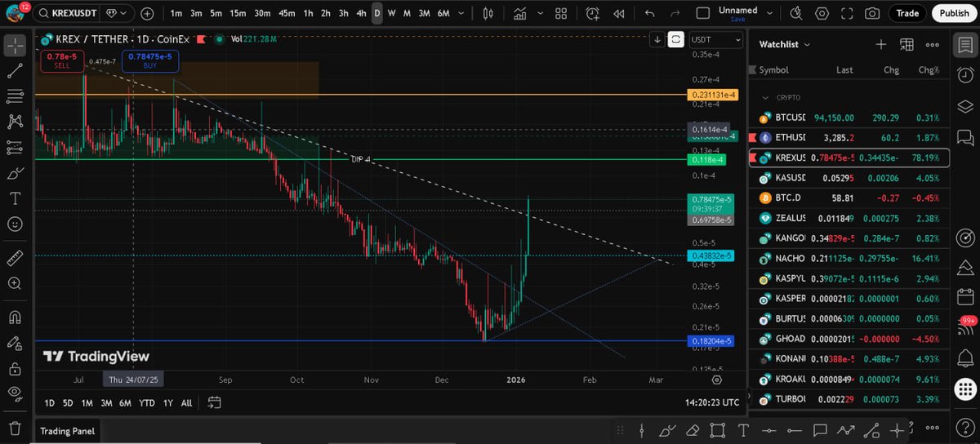Open the USDT currency dropdown
The width and height of the screenshot is (980, 444).
[x=716, y=39]
